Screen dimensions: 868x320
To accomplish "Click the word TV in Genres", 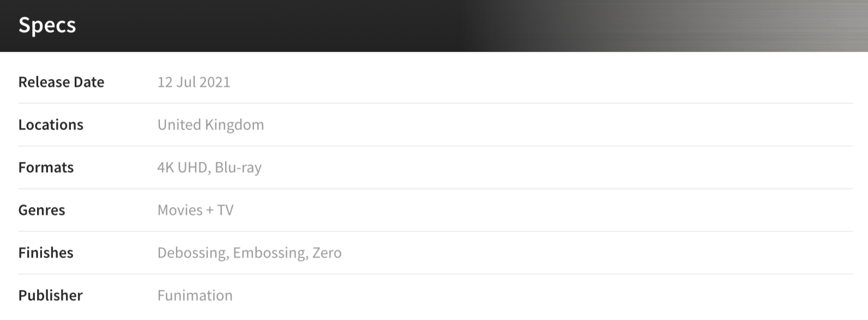I will (225, 210).
